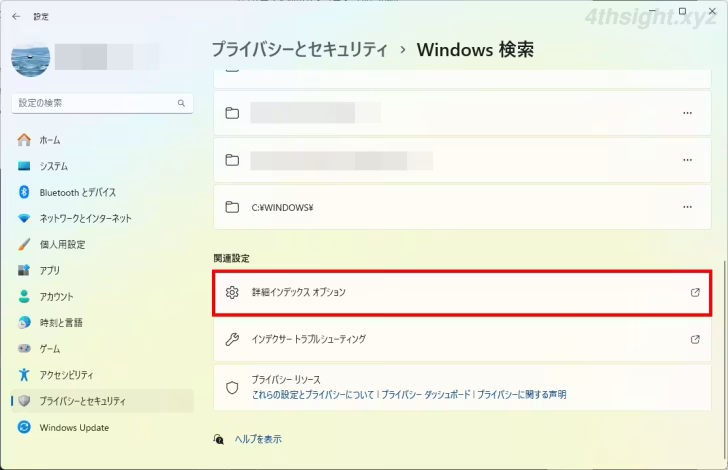This screenshot has height=470, width=728.
Task: Click the C:¥WINDOWS¥ path text
Action: 282,208
